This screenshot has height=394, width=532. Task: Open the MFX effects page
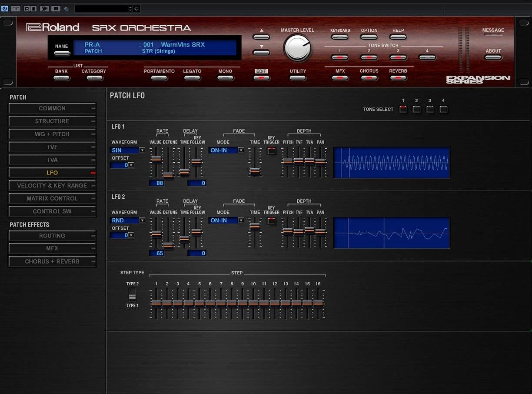tap(52, 248)
